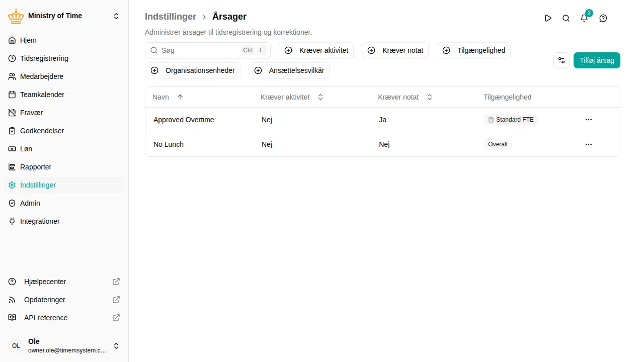Go to Hjem in sidebar

coord(64,40)
